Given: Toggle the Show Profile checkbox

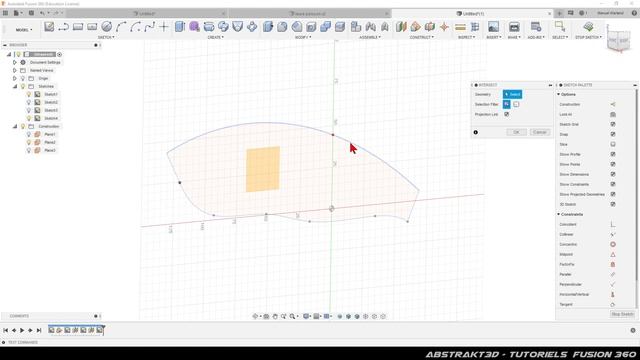Looking at the screenshot, I should coord(613,154).
